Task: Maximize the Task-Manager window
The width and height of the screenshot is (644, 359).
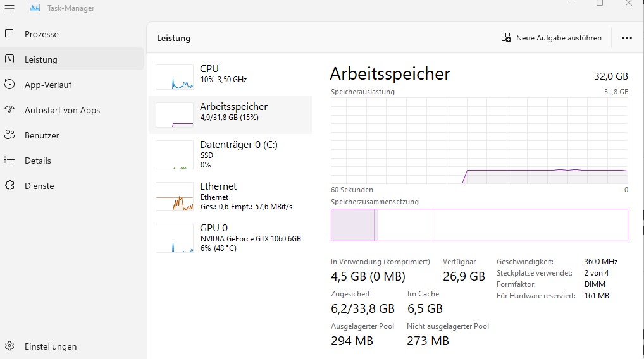Action: [x=599, y=3]
